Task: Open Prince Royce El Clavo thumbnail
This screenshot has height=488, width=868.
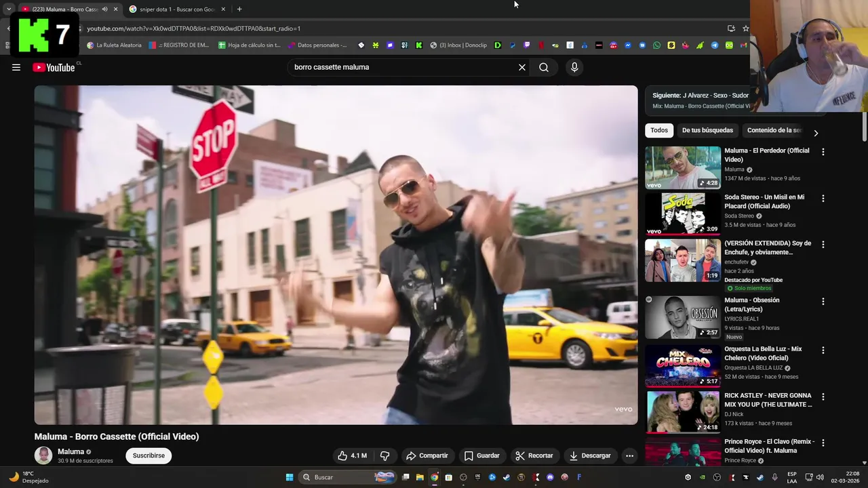Action: point(683,452)
